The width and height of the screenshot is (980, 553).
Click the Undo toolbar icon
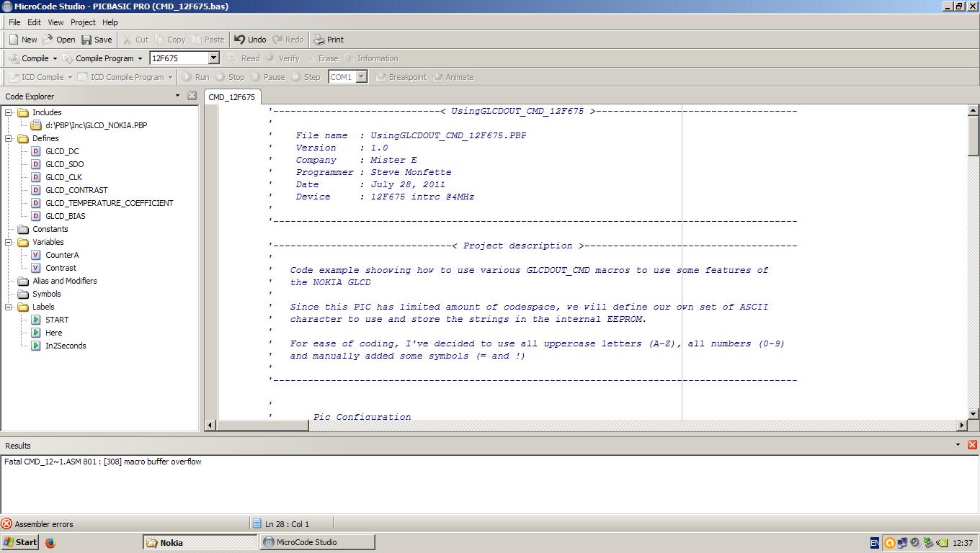point(240,40)
